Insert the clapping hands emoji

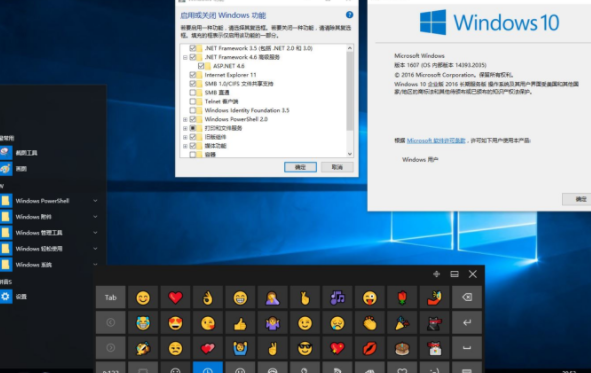370,323
